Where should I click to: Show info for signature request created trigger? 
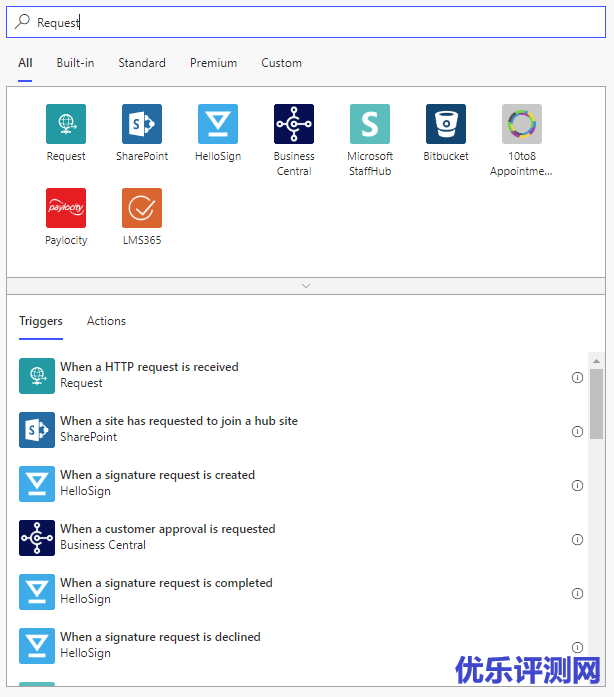coord(577,485)
